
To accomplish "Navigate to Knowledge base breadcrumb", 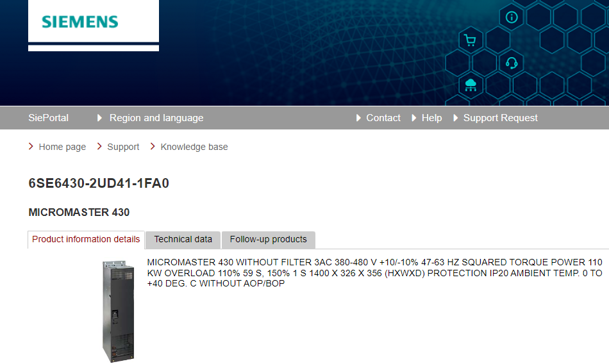I will [x=194, y=147].
